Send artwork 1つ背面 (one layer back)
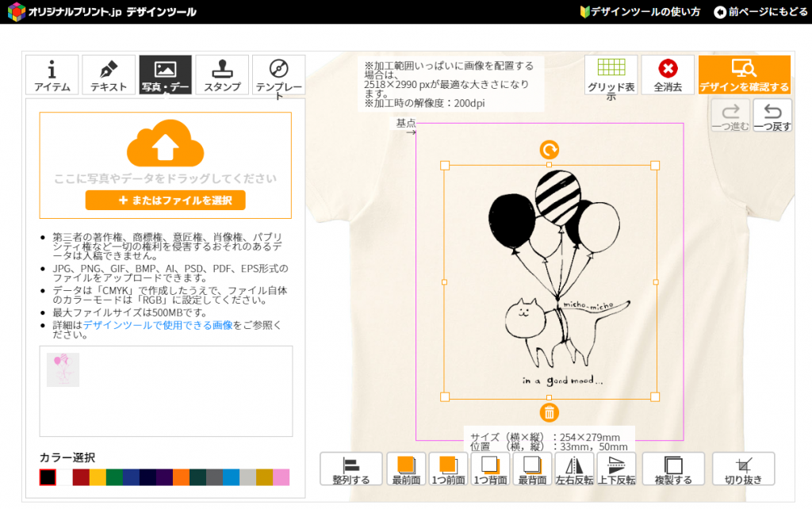 tap(490, 469)
